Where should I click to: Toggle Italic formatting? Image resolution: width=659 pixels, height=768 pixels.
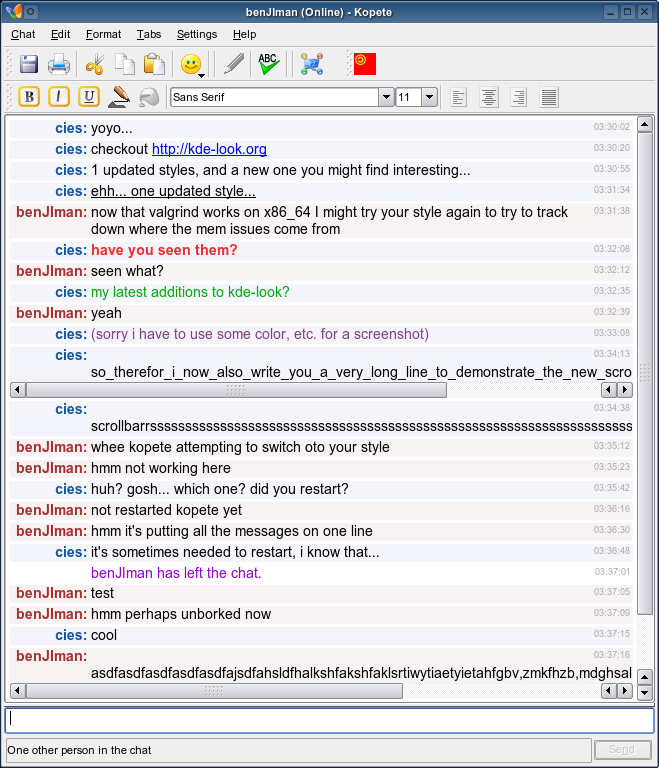[x=59, y=96]
